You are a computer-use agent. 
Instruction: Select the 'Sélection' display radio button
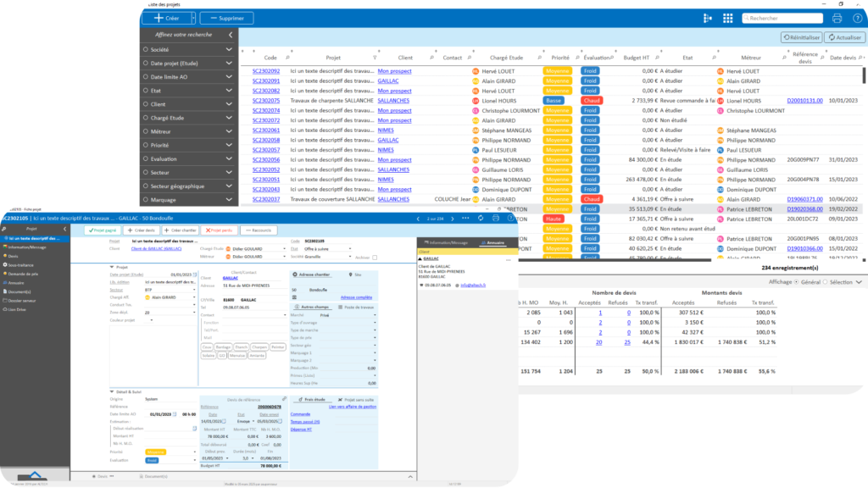[x=824, y=281]
